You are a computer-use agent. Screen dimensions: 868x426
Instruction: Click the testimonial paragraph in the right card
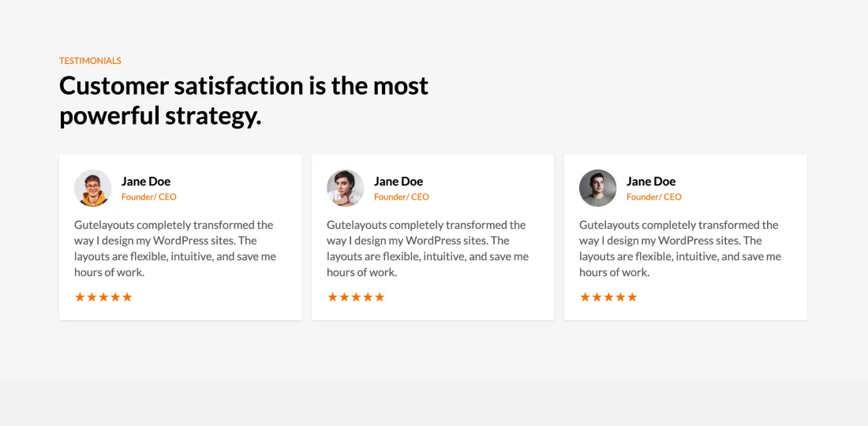click(x=680, y=248)
